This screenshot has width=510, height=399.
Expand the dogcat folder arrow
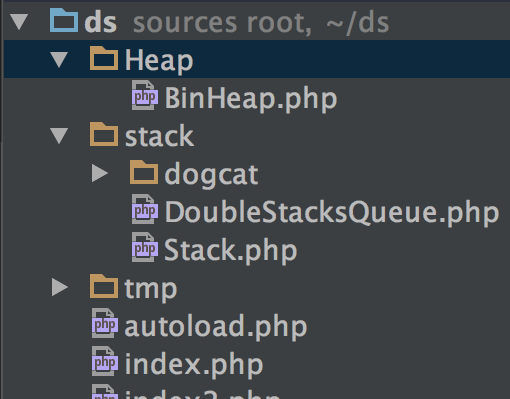pyautogui.click(x=100, y=173)
